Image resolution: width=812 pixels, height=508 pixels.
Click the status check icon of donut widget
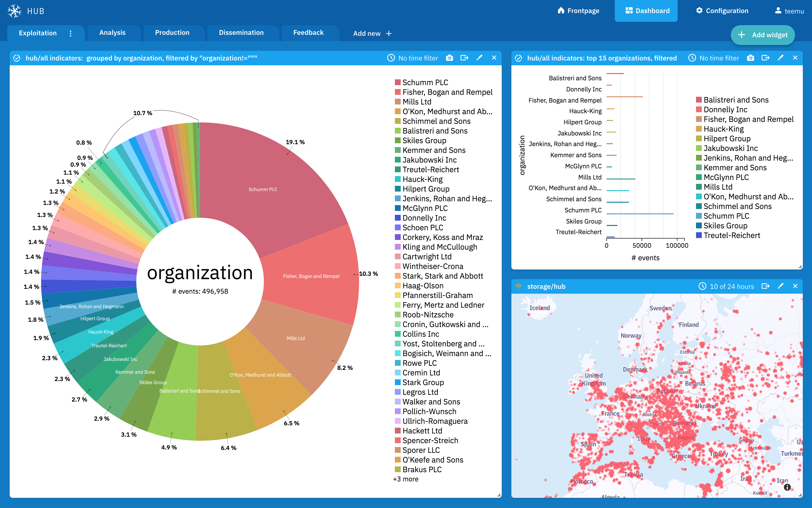click(17, 58)
